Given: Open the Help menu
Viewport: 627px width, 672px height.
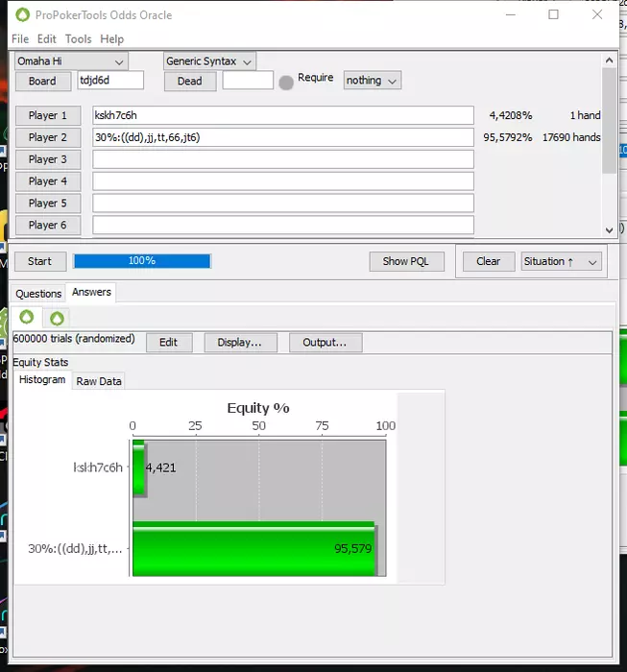Looking at the screenshot, I should click(111, 39).
